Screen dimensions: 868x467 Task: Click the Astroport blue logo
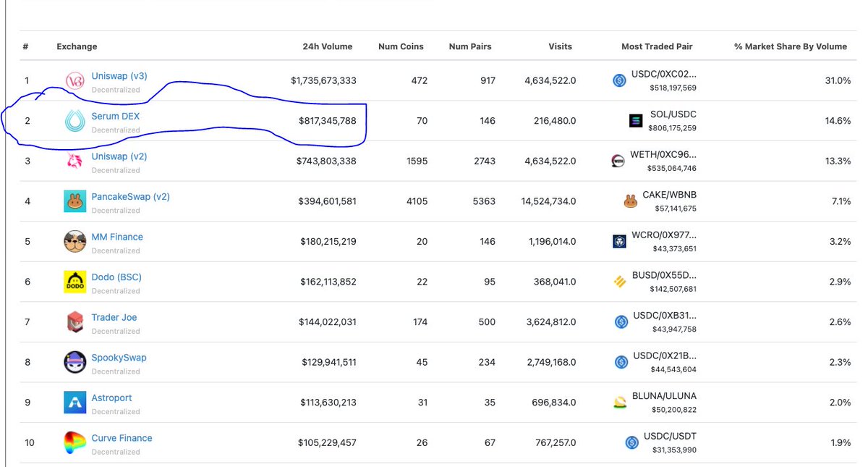pyautogui.click(x=75, y=403)
